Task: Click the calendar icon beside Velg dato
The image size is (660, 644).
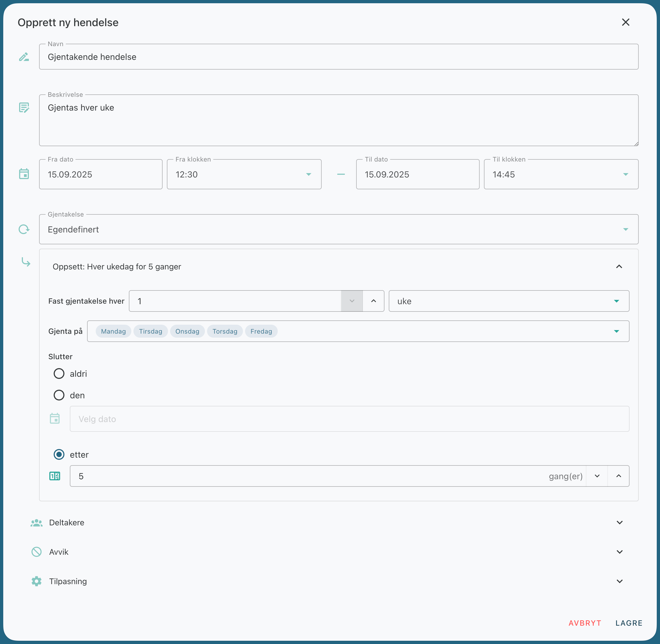Action: [x=55, y=418]
